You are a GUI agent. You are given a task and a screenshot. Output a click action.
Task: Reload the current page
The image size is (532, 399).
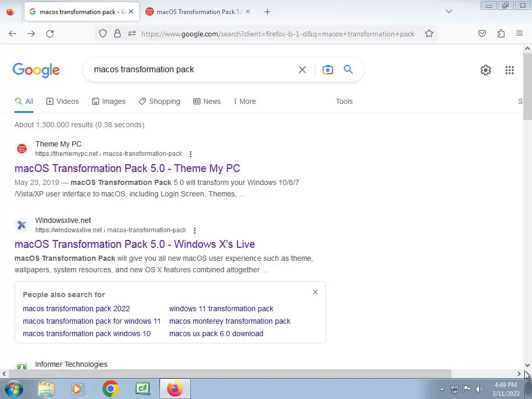coord(50,34)
